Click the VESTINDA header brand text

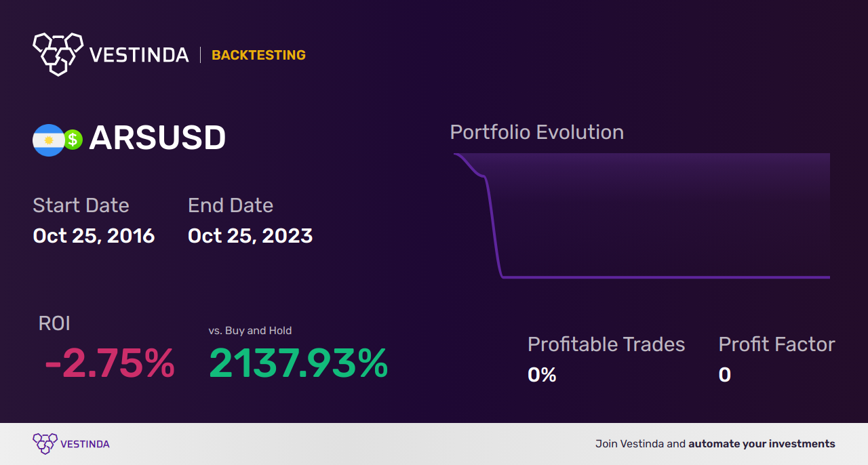139,55
